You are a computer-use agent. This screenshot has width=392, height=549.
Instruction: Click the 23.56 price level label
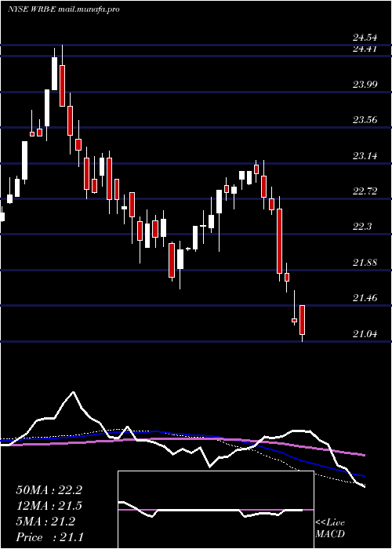[x=365, y=120]
